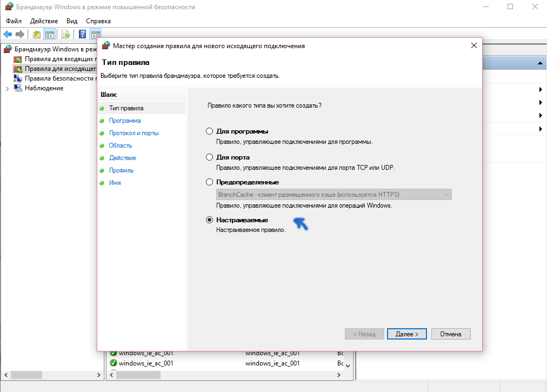Viewport: 547px width, 392px height.
Task: Click the lowest submenu arrow in Actions pane
Action: [541, 129]
